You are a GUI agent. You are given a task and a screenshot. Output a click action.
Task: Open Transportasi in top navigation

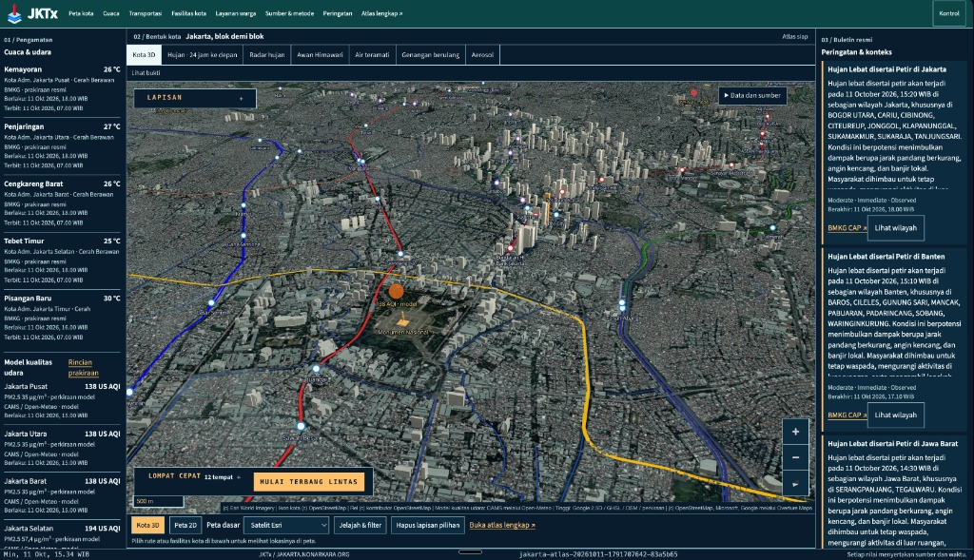pyautogui.click(x=146, y=13)
